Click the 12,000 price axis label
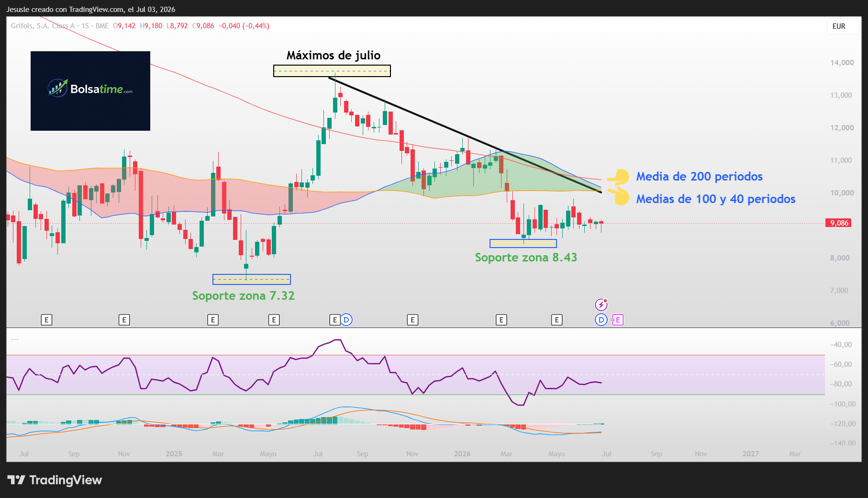 tap(842, 128)
